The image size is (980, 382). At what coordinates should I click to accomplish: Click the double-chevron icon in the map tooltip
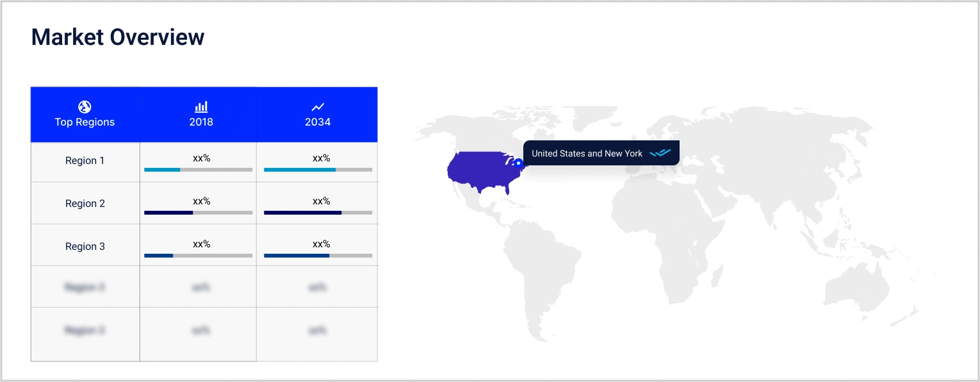(x=660, y=154)
